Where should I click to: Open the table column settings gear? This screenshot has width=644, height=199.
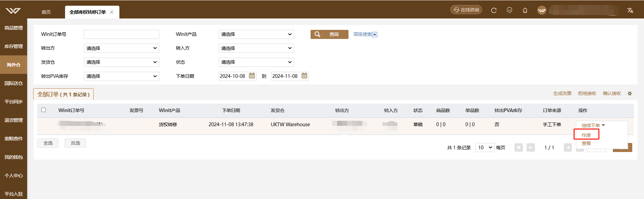[630, 94]
